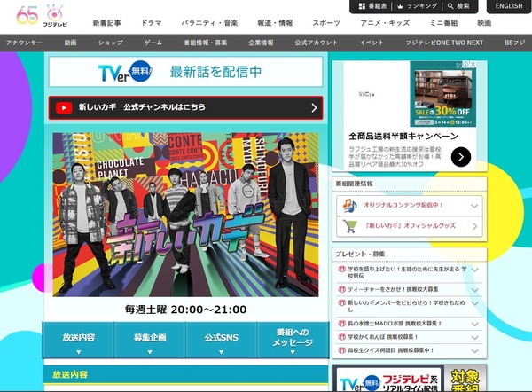Go to 公式アカウント page

click(317, 43)
